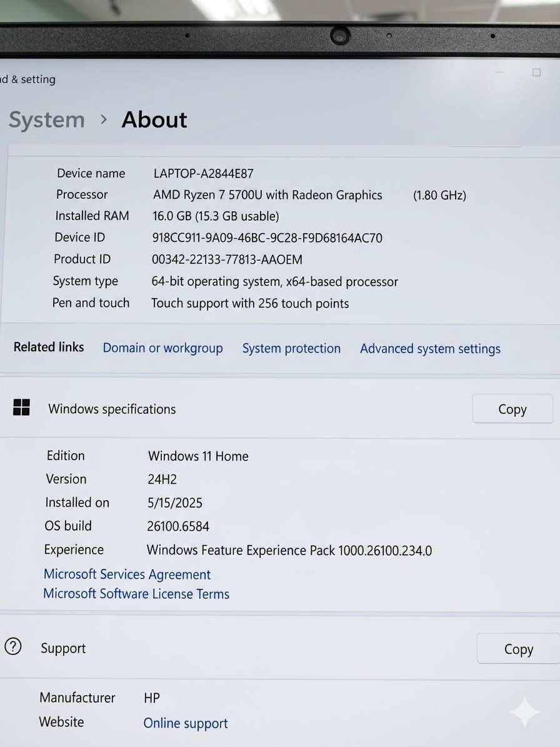Select device name LAPTOP-A2844E87

coord(203,173)
